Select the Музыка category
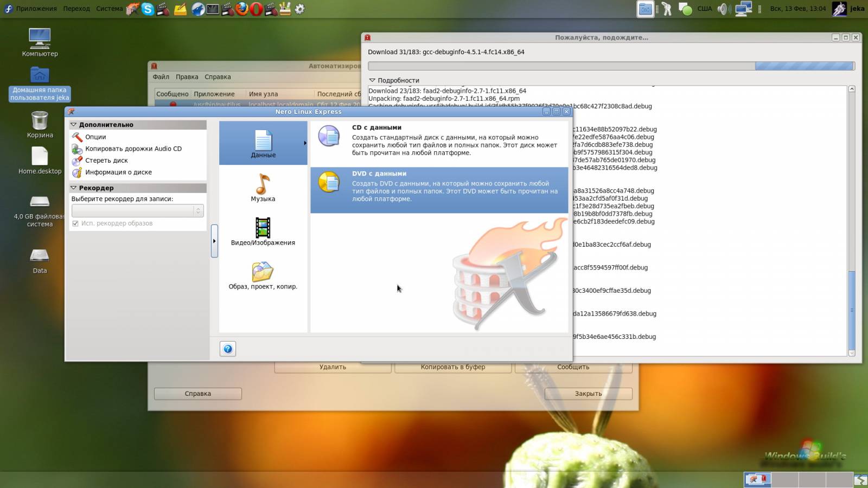The height and width of the screenshot is (488, 868). tap(263, 187)
